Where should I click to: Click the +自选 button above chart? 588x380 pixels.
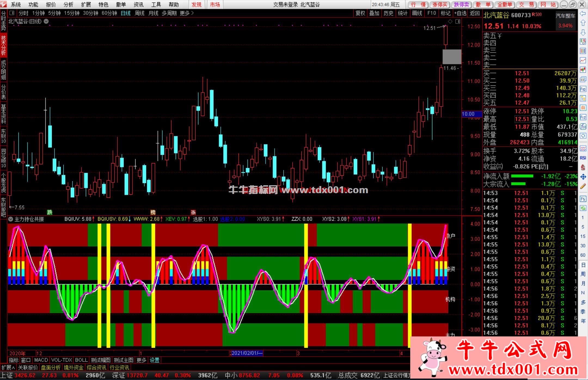(x=460, y=13)
